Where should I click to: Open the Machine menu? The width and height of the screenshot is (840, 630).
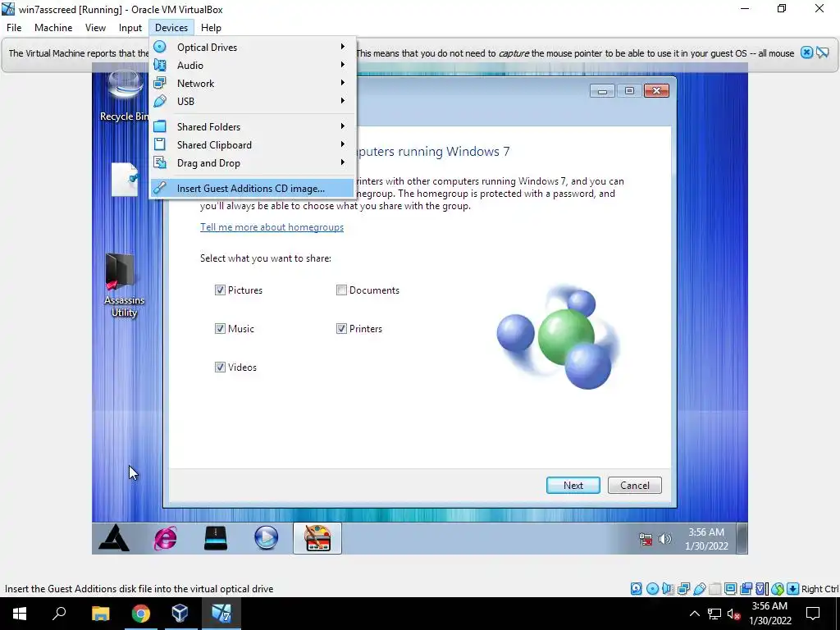click(x=53, y=28)
